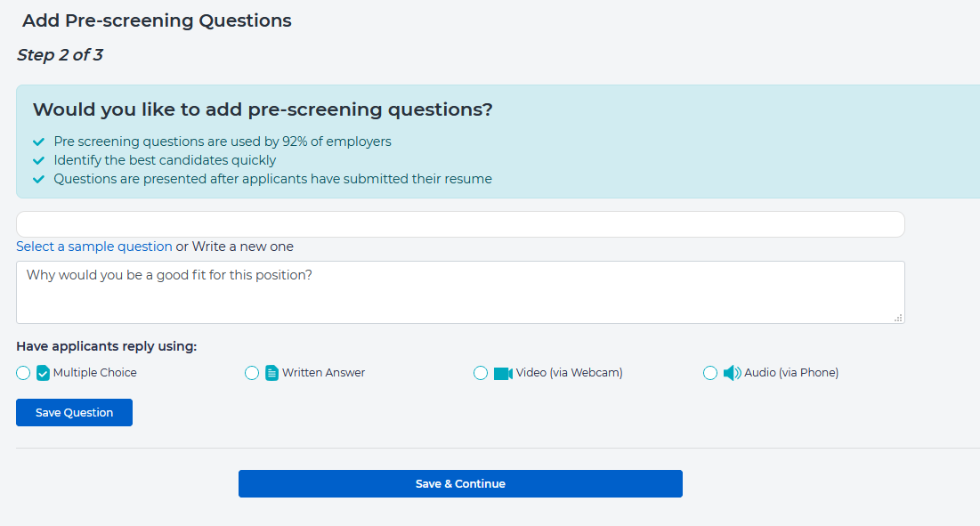The height and width of the screenshot is (526, 980).
Task: Focus the 'Why would you be a good fit' textarea
Action: pyautogui.click(x=460, y=293)
